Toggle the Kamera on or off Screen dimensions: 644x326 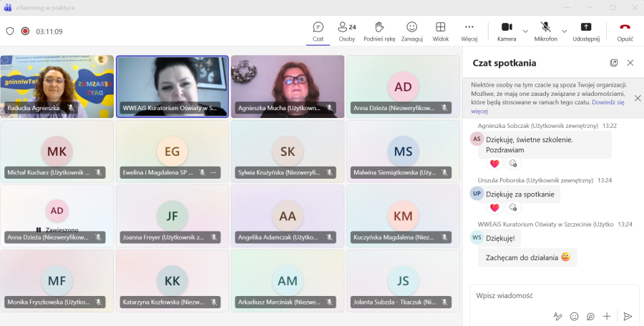pos(507,31)
